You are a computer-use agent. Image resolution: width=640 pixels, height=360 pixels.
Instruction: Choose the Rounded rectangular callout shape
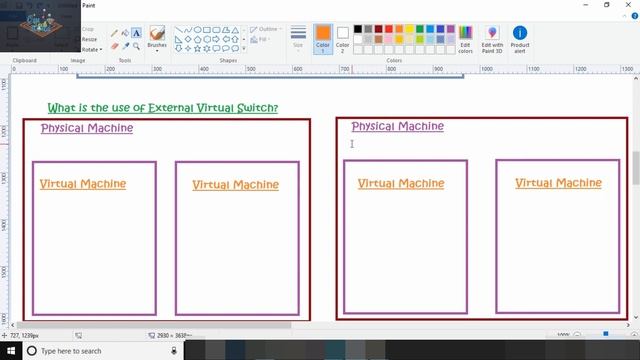click(x=216, y=49)
